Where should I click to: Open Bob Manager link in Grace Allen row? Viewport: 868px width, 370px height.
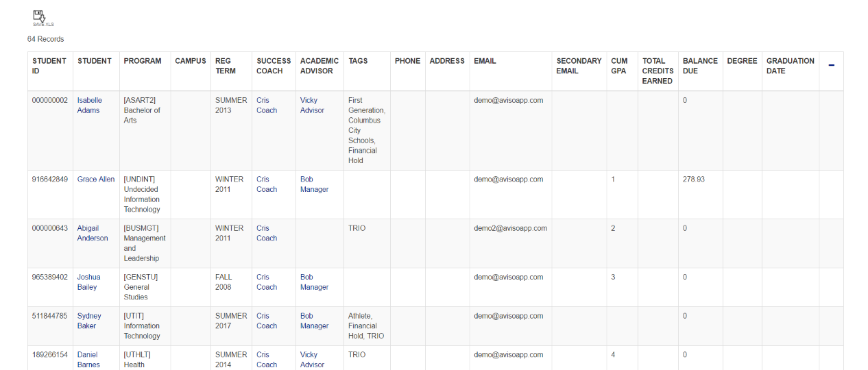(315, 184)
